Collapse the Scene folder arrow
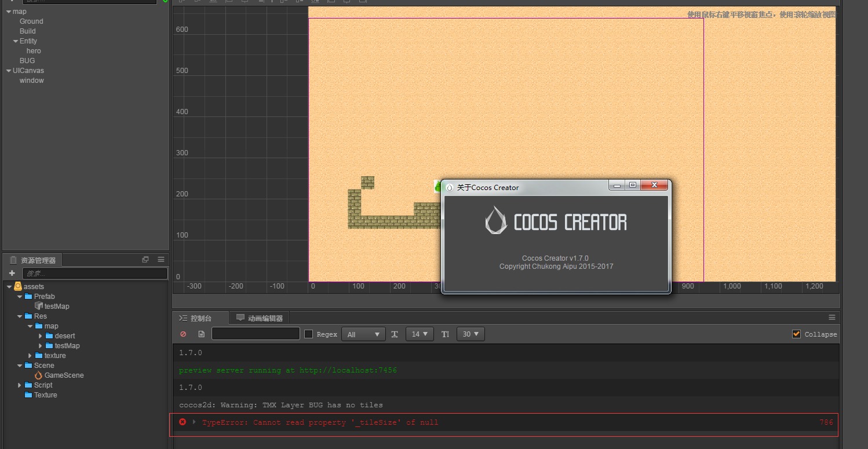Image resolution: width=868 pixels, height=449 pixels. coord(20,365)
